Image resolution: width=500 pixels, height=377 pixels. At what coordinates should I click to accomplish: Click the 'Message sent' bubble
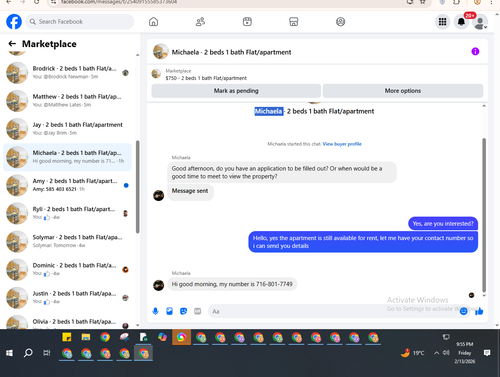click(190, 191)
